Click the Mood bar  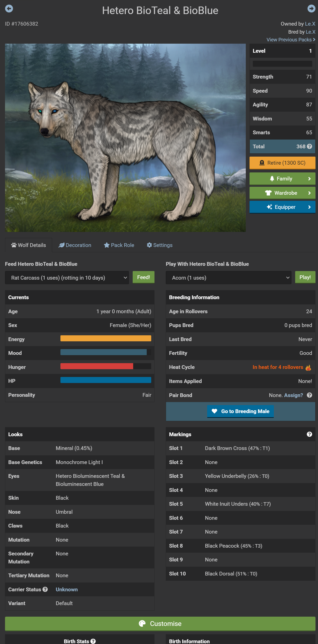click(106, 352)
